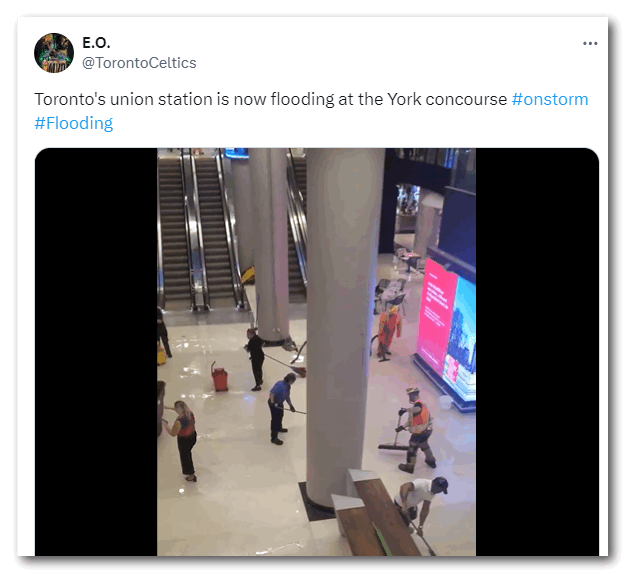Click the tweet text about Union Station flooding
The width and height of the screenshot is (626, 574).
271,99
